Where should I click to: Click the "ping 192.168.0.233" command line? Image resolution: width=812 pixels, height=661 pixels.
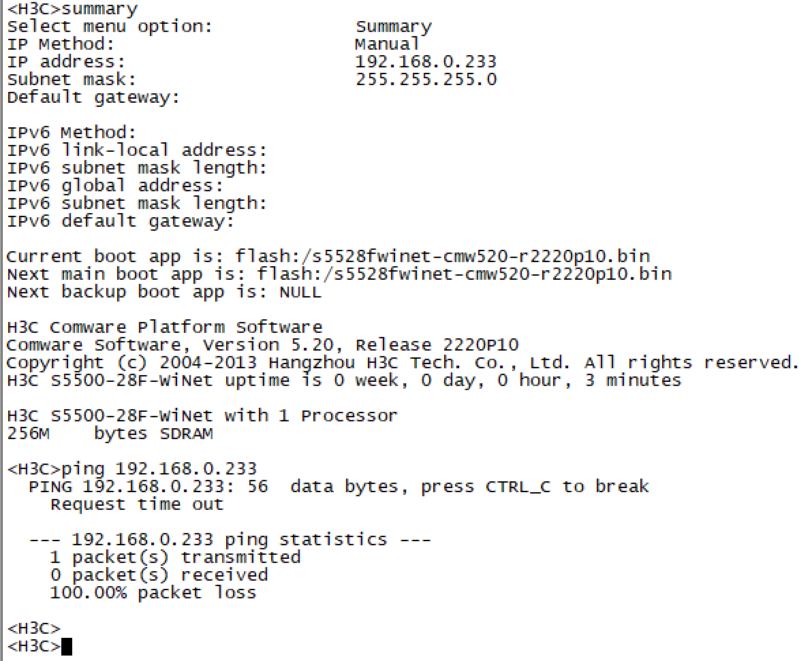click(159, 469)
